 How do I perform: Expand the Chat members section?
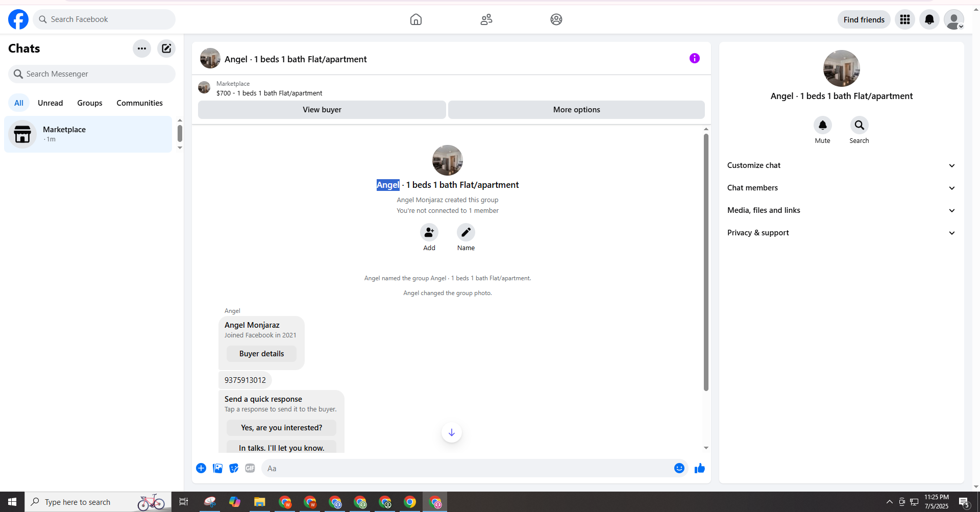tap(842, 188)
